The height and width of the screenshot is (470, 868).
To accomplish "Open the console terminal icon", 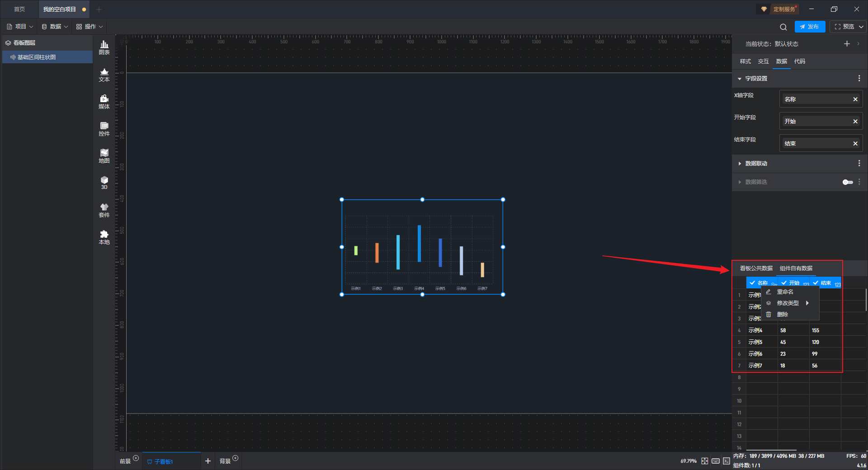I will coord(726,461).
